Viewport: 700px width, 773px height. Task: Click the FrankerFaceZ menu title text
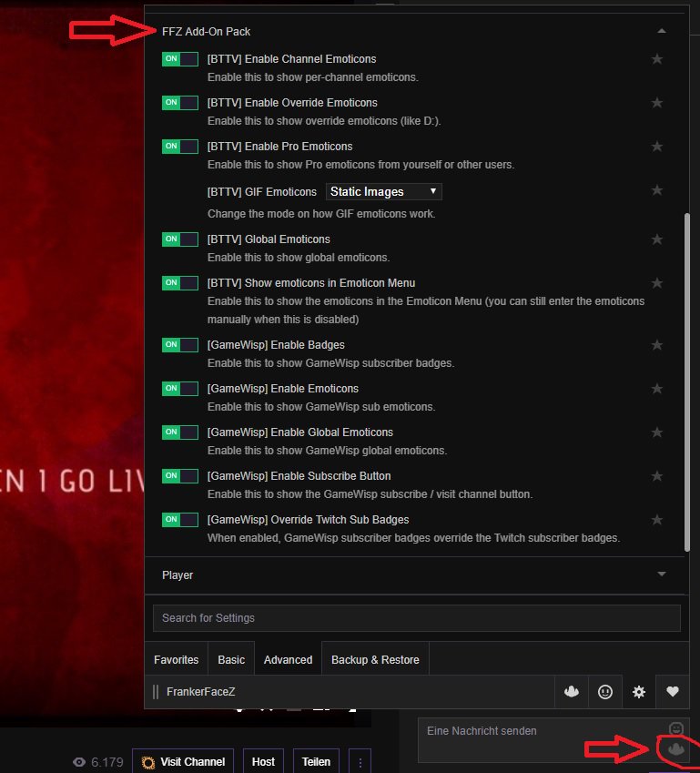[200, 692]
